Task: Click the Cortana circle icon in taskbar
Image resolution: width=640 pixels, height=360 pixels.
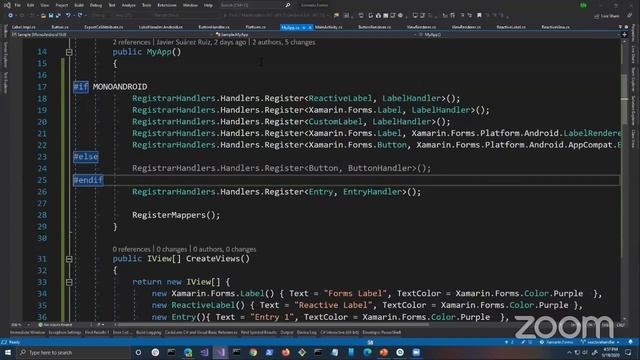Action: [x=138, y=352]
